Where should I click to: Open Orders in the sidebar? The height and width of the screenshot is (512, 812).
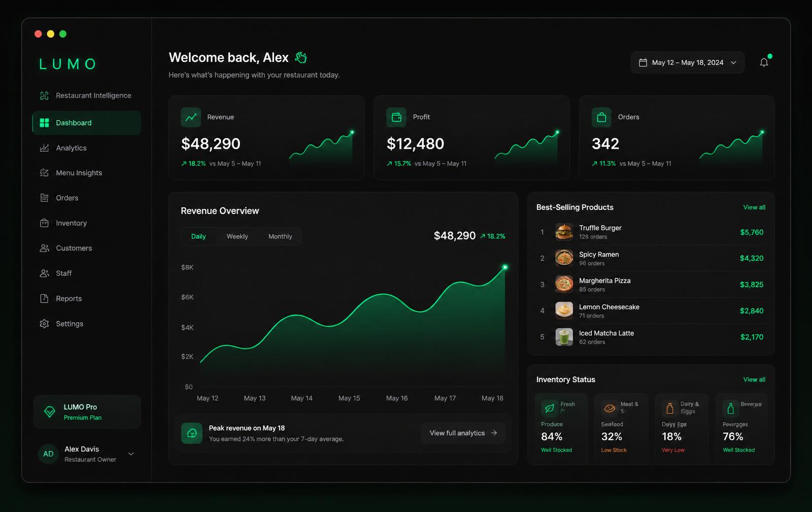86,198
